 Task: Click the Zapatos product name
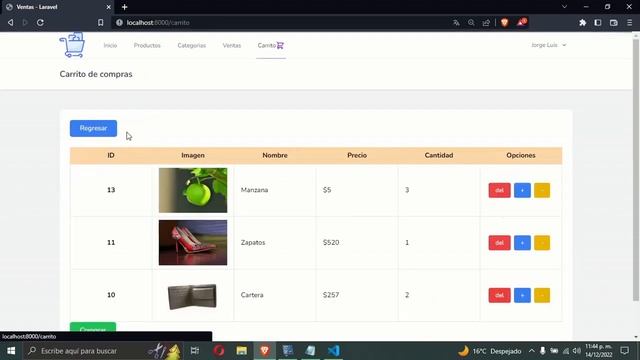(x=253, y=242)
